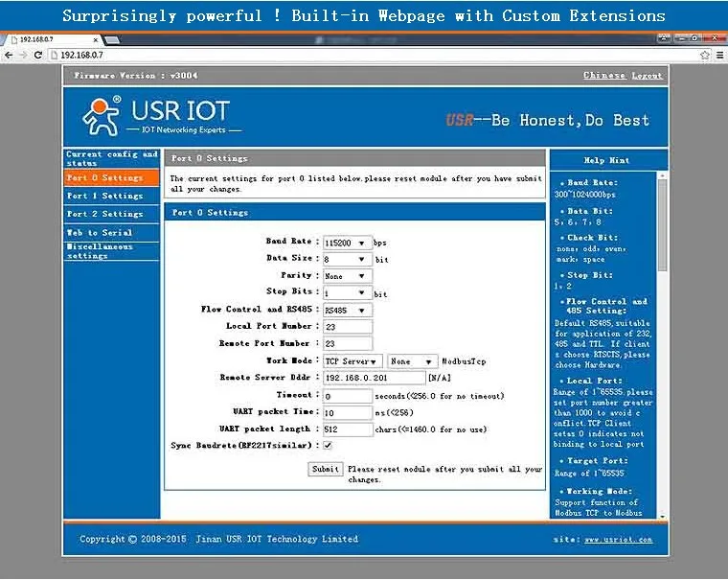Open the ModbusTcp None dropdown
The width and height of the screenshot is (728, 580).
(x=412, y=361)
